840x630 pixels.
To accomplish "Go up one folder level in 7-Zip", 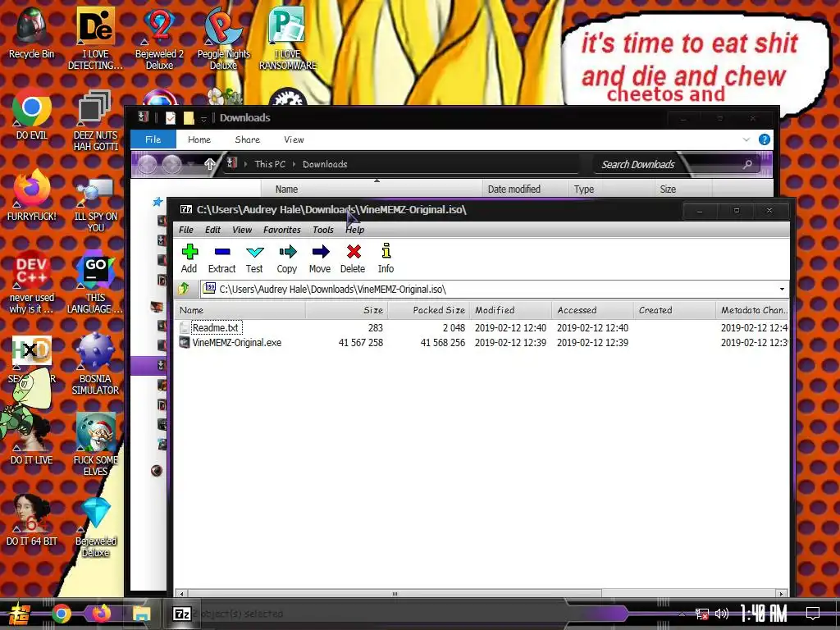I will pyautogui.click(x=183, y=290).
